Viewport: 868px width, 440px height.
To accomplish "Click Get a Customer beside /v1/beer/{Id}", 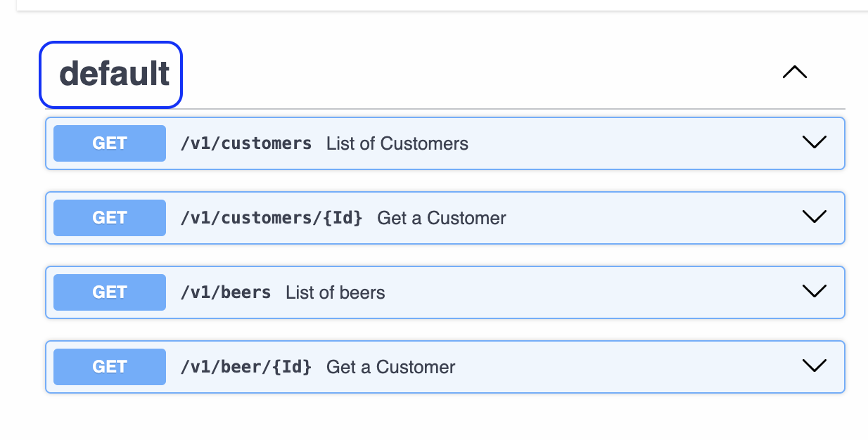I will (390, 367).
